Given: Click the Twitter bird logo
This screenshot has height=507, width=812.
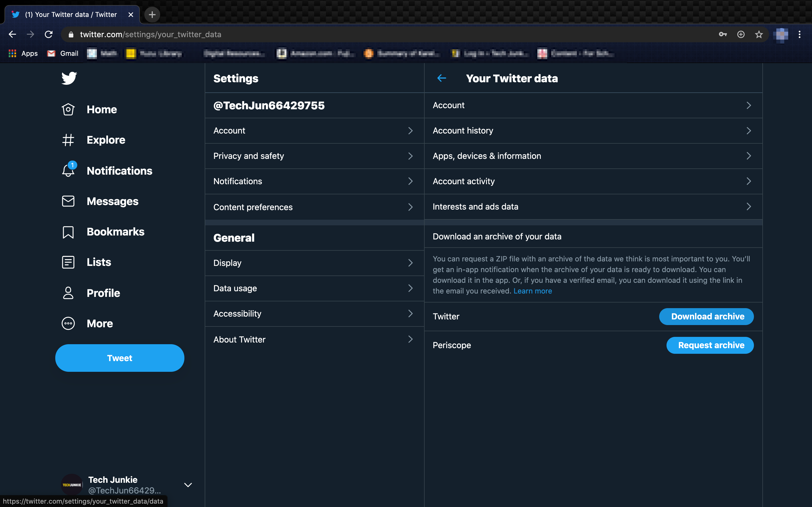Looking at the screenshot, I should tap(69, 78).
